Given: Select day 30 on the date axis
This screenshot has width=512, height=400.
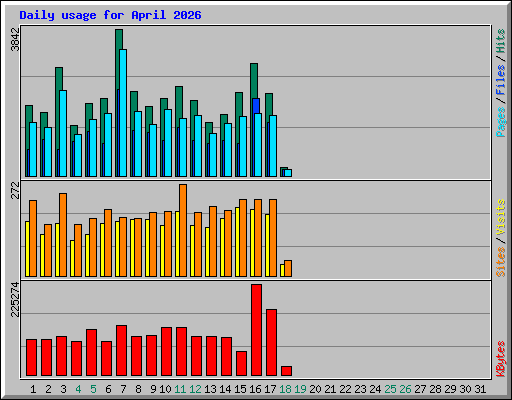Looking at the screenshot, I should [x=465, y=389].
